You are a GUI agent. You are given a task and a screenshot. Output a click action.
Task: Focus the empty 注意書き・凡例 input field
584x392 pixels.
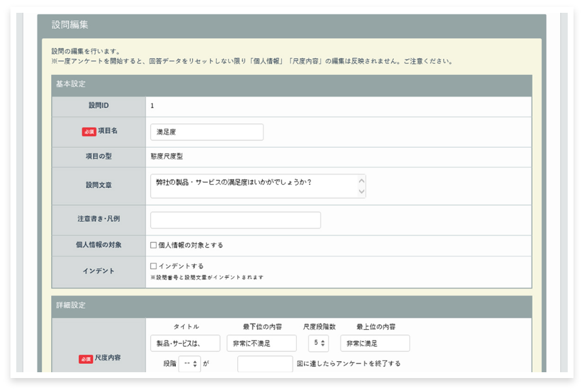coord(235,220)
